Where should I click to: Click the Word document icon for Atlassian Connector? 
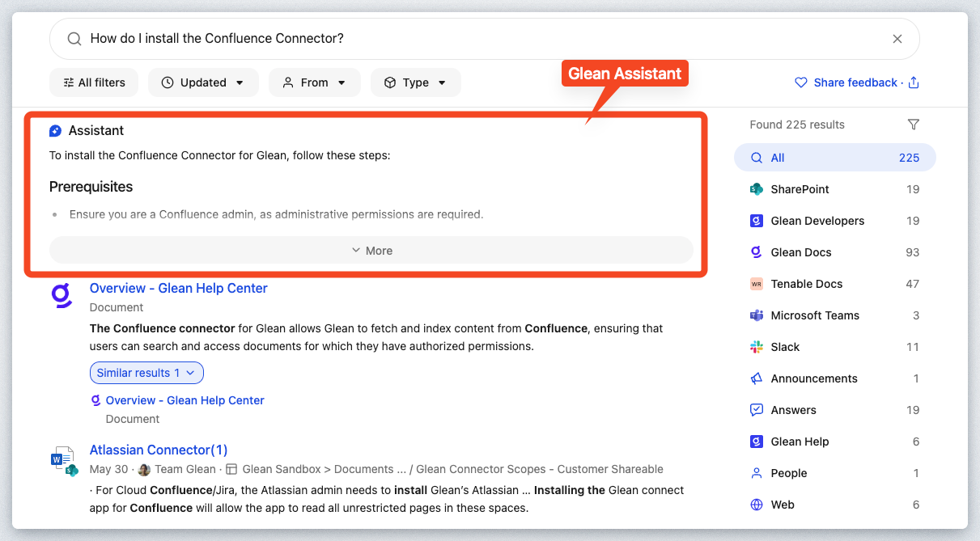tap(62, 460)
